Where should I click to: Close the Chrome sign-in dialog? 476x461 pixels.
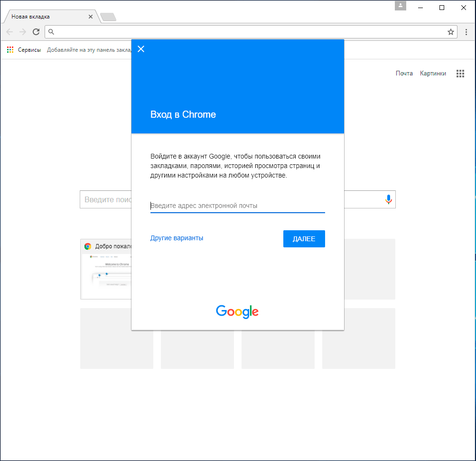(140, 49)
